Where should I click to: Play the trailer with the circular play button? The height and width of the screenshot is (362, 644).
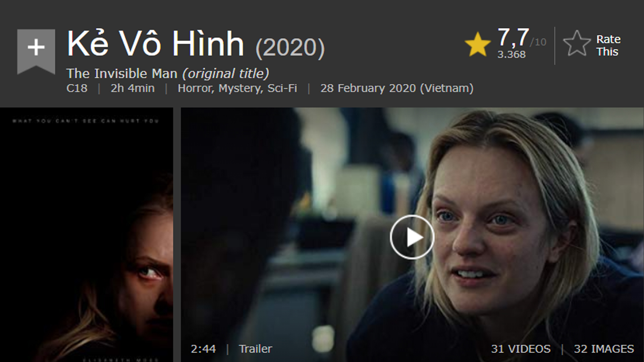coord(412,237)
